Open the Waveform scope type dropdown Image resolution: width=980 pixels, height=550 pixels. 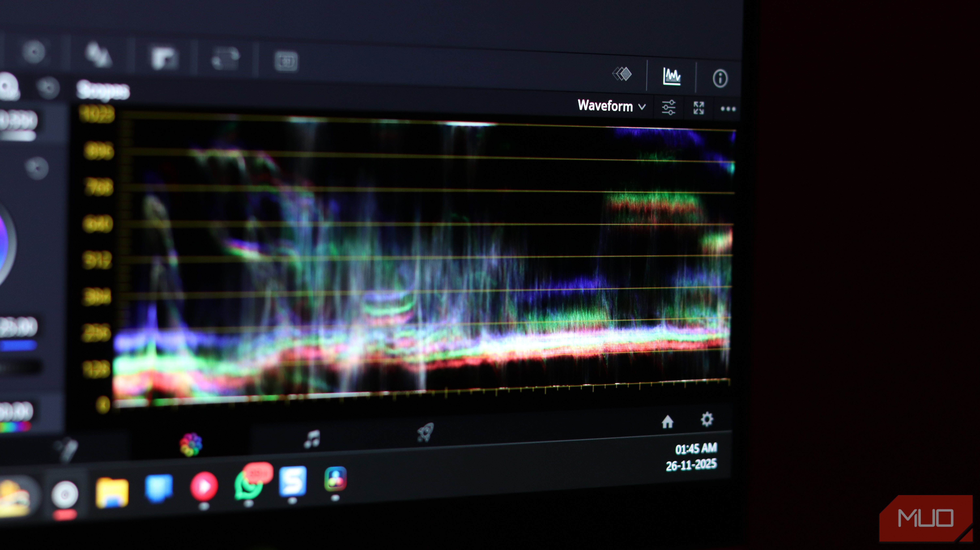tap(611, 106)
